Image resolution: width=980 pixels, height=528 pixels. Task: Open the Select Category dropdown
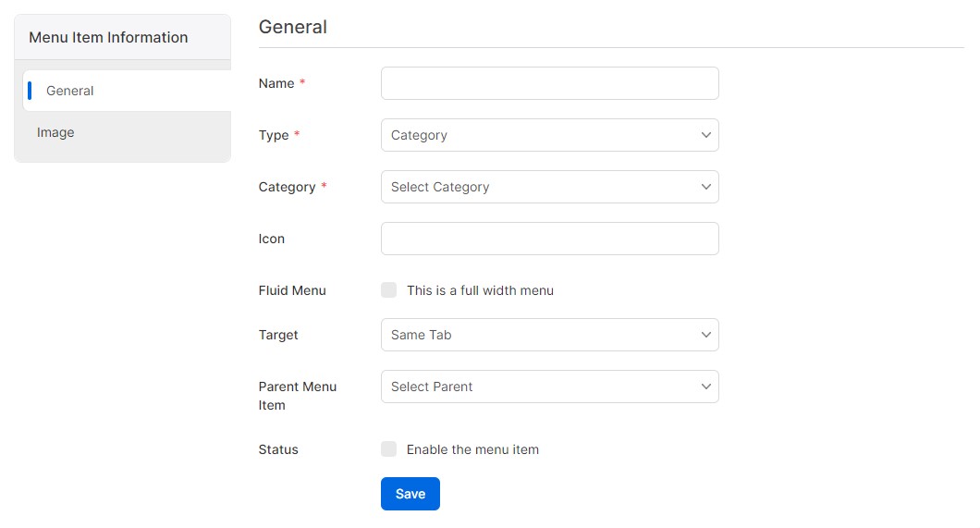[x=536, y=187]
